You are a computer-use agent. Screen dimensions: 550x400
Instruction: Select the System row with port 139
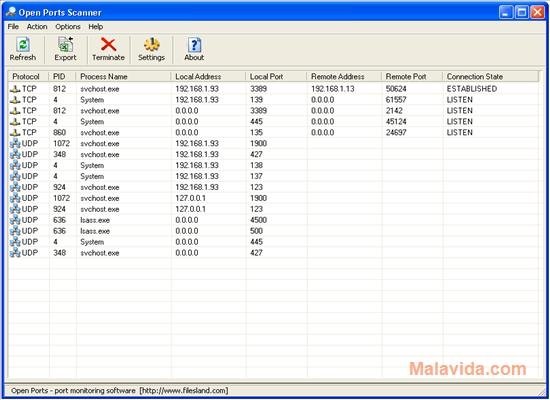273,100
